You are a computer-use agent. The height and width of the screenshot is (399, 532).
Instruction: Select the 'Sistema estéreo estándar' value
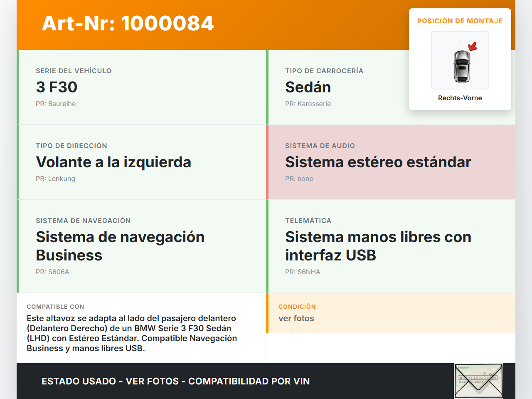click(x=378, y=162)
